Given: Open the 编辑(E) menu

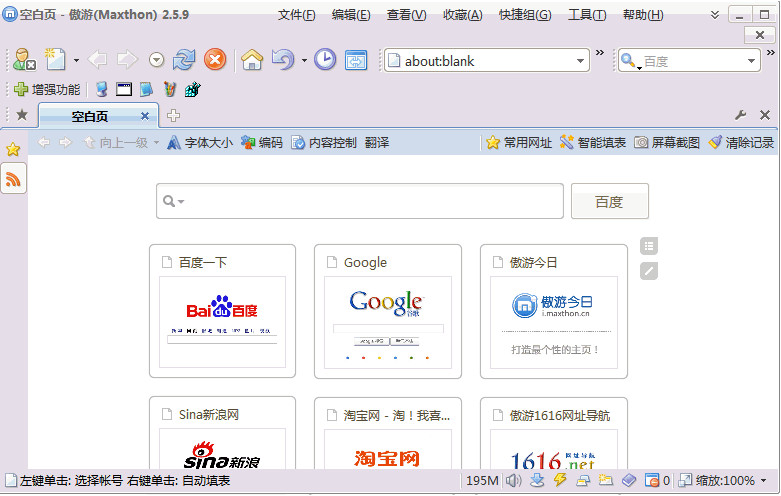Looking at the screenshot, I should 351,15.
